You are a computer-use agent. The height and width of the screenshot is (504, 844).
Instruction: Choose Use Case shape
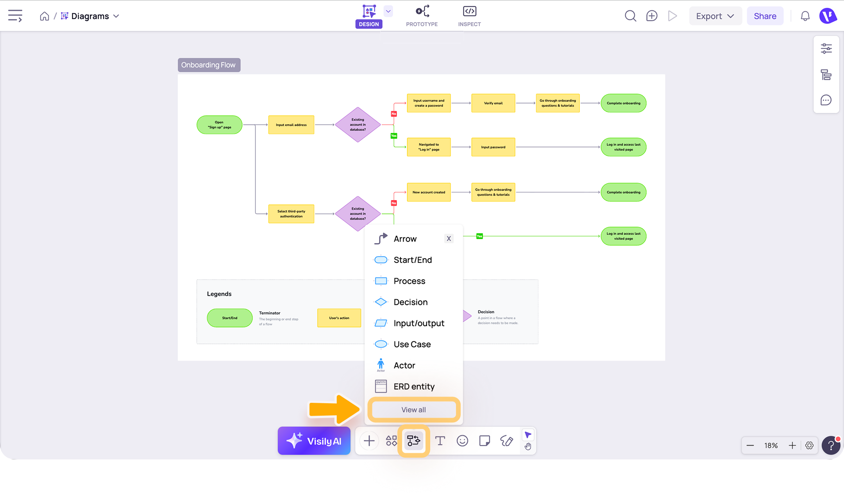pos(413,344)
